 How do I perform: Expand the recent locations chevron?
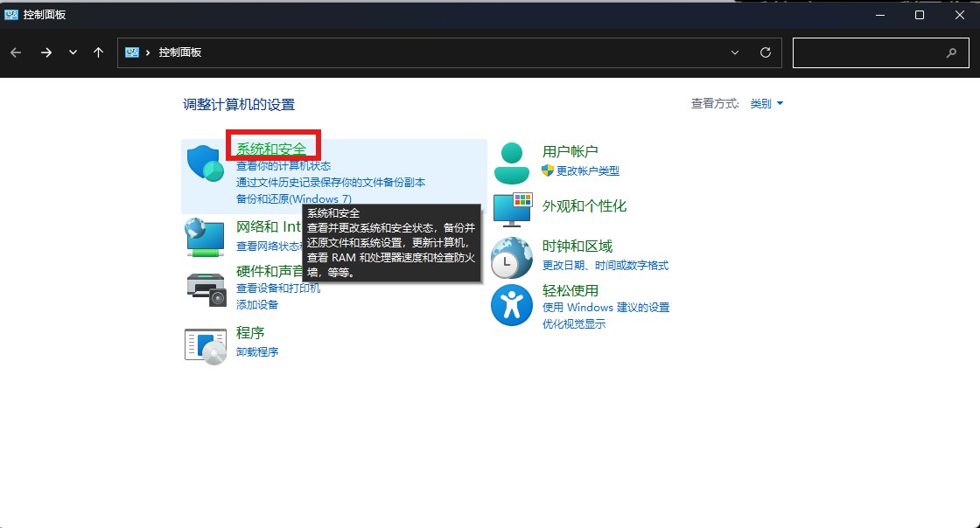click(x=73, y=52)
